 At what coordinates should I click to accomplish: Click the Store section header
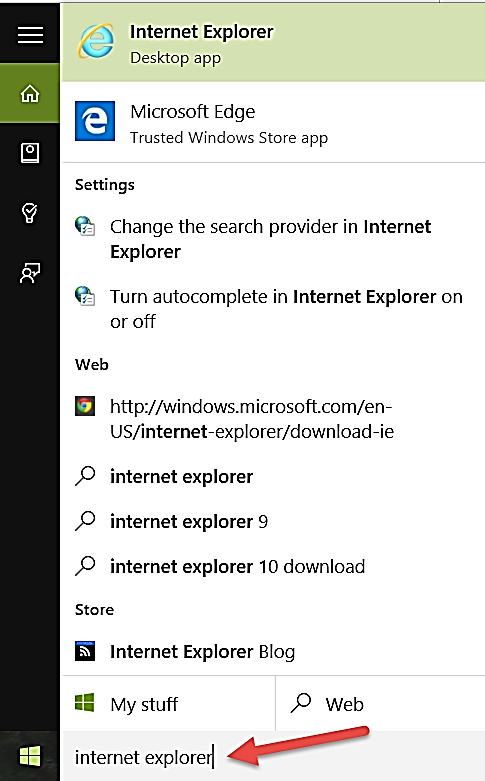coord(94,610)
